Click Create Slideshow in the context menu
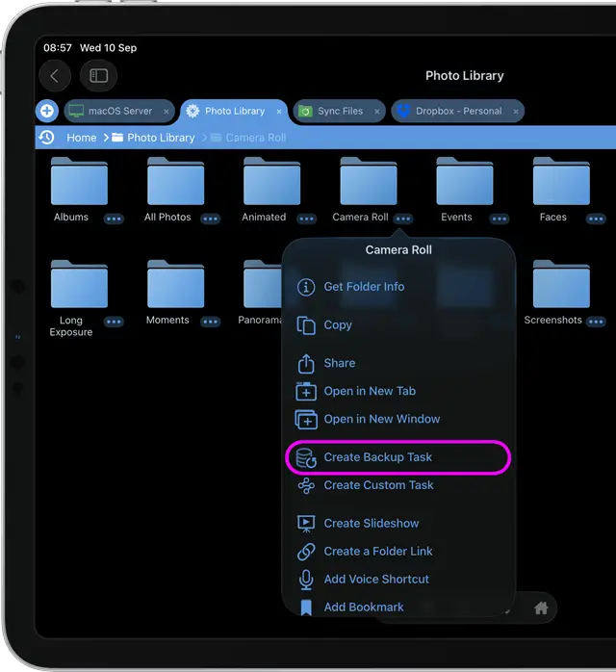The height and width of the screenshot is (672, 616). pos(371,524)
